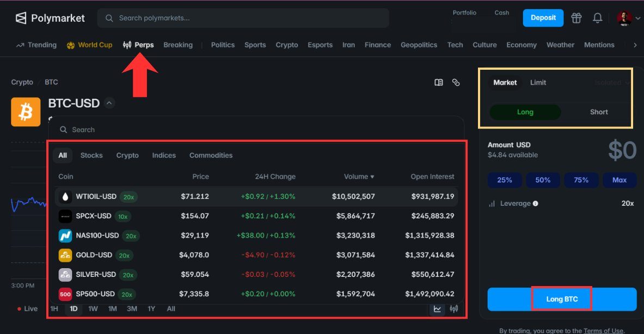Filter coin list by Commodities

pos(211,155)
